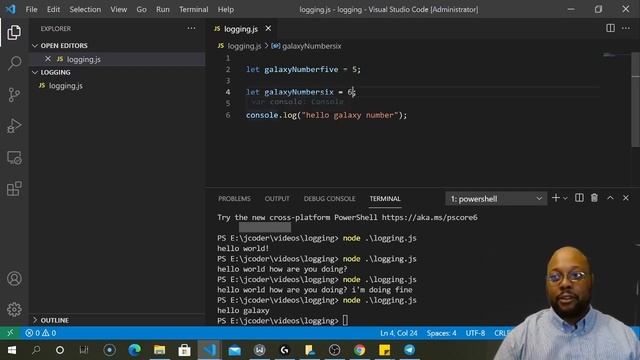This screenshot has height=360, width=640.
Task: Close logging.js in Open Editors list
Action: [x=48, y=59]
